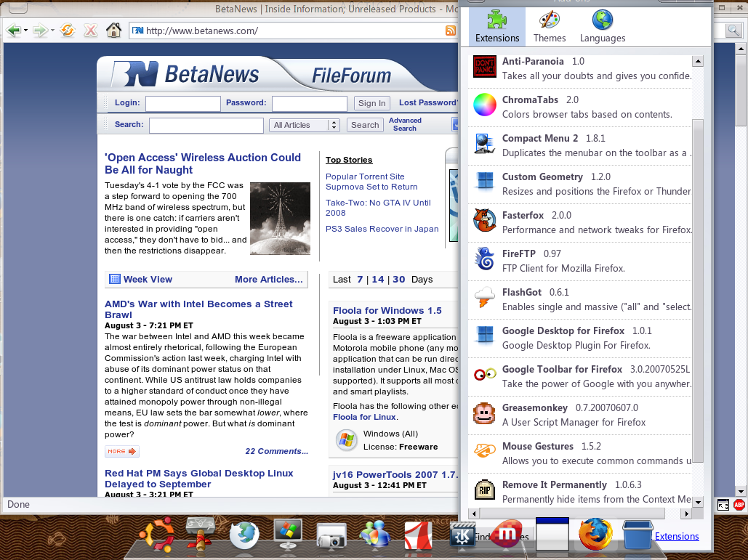Open Floola for Windows 1.5 entry
Screen dimensions: 748x560
click(x=387, y=310)
